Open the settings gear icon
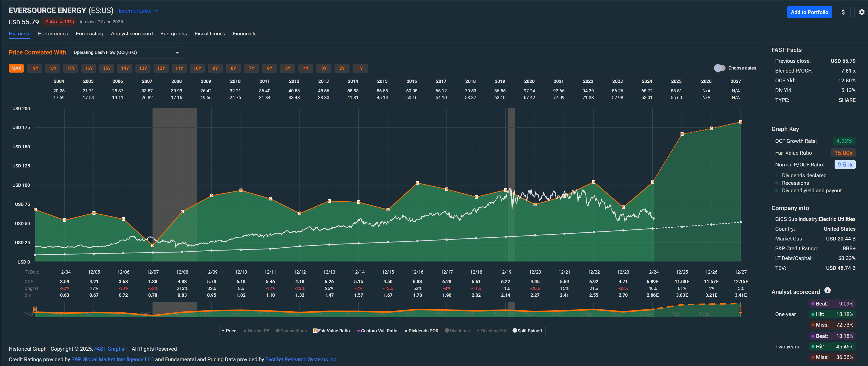 [862, 12]
